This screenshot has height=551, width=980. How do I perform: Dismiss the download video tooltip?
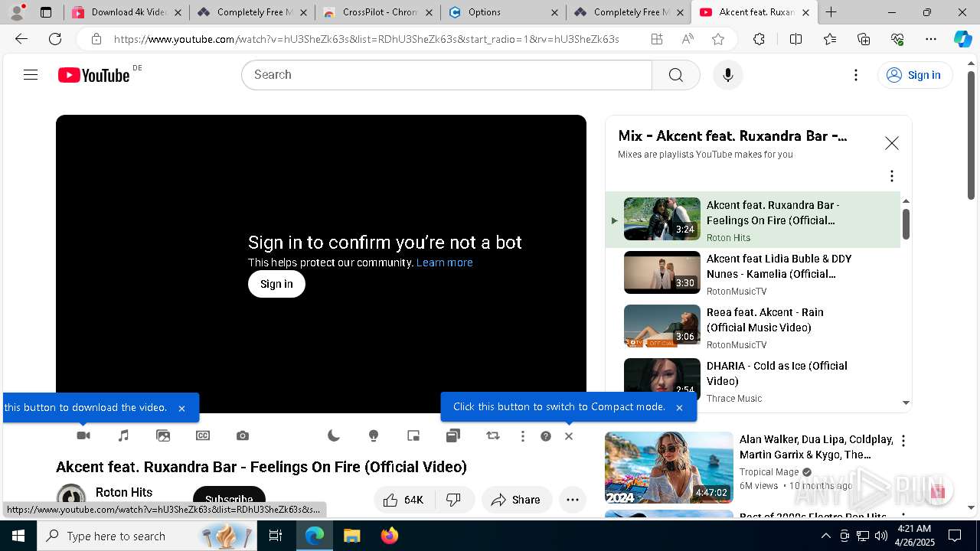(x=181, y=409)
